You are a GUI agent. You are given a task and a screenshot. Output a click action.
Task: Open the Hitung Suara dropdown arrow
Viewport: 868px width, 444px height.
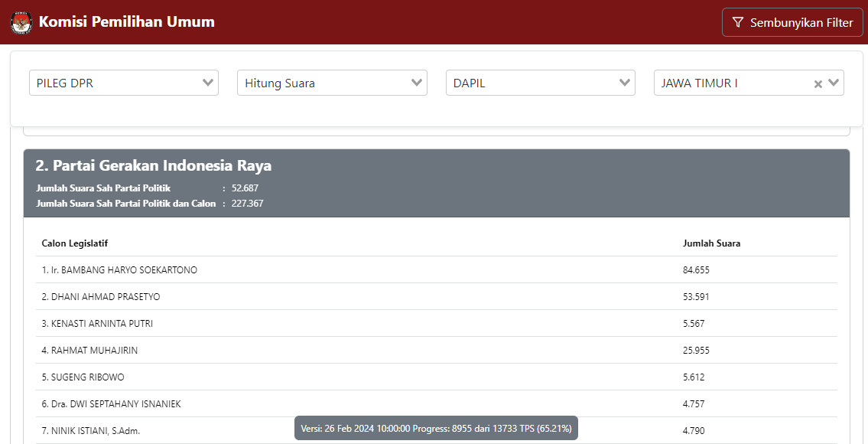(x=417, y=83)
